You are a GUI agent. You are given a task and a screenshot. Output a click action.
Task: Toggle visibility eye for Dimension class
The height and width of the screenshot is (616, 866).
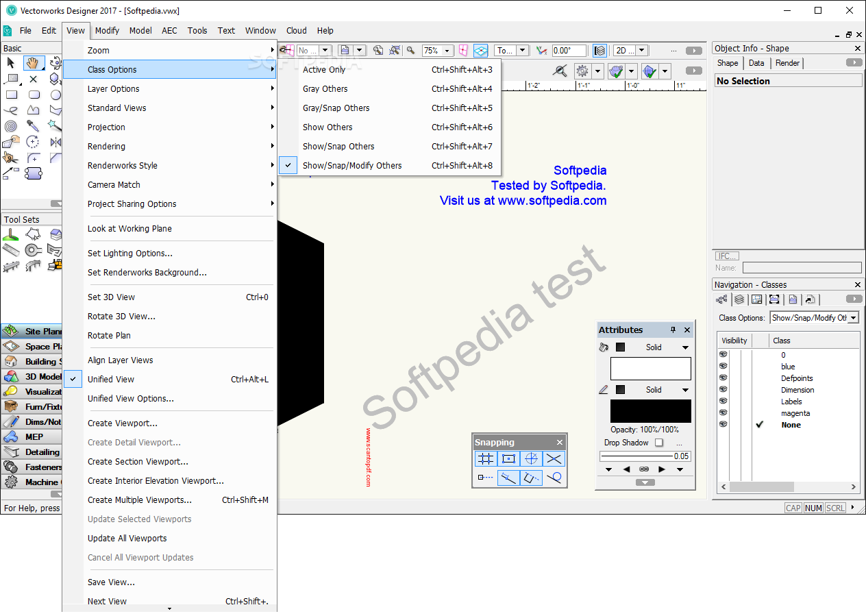[723, 390]
